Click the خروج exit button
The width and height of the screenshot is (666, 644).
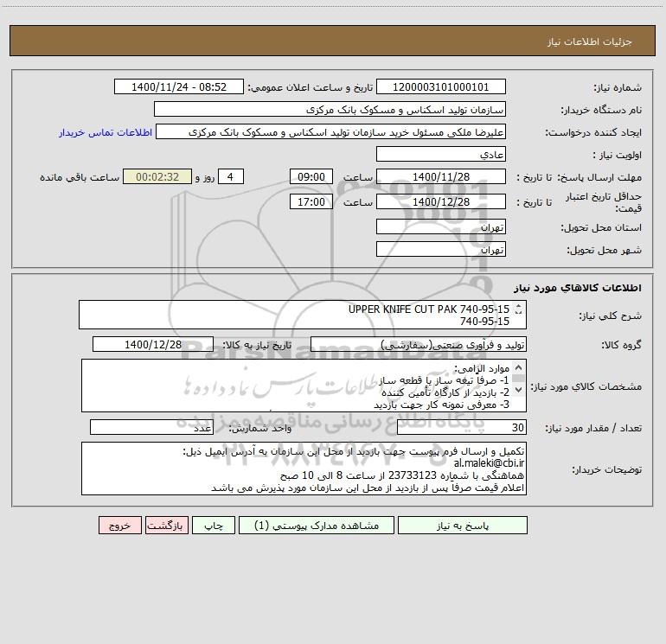(x=119, y=525)
